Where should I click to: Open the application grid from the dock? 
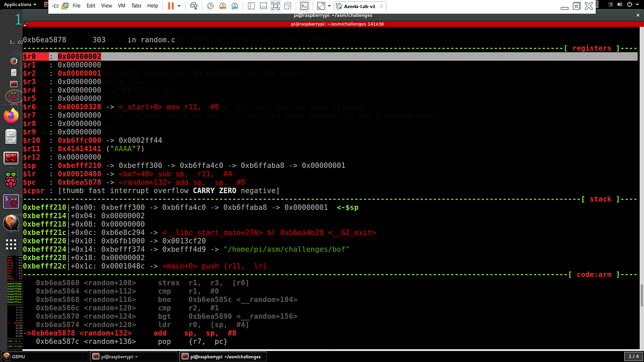click(x=11, y=244)
